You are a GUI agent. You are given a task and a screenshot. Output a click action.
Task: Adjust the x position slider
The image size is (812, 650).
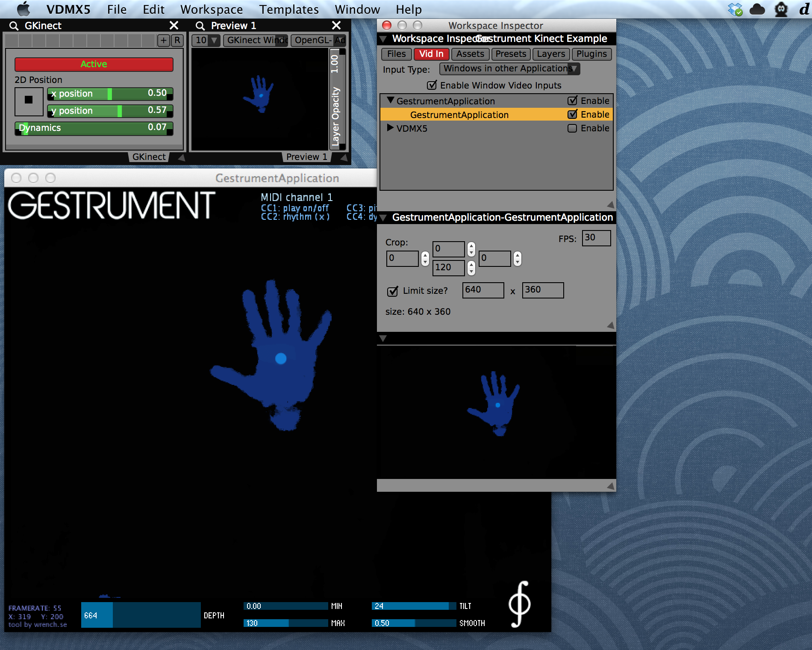[x=110, y=94]
